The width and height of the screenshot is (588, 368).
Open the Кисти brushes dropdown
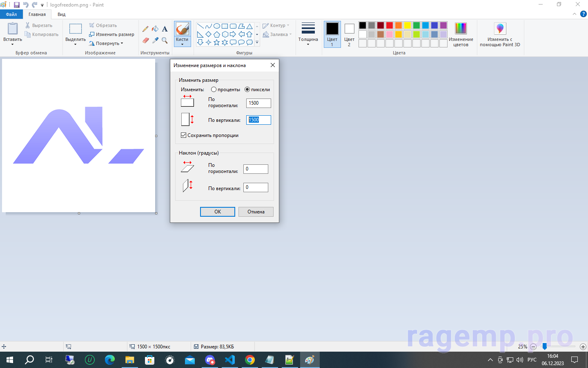click(x=182, y=42)
